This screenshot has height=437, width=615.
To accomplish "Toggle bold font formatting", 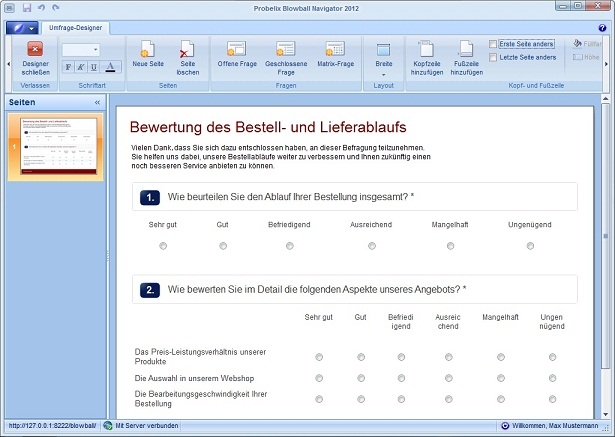I will 68,67.
